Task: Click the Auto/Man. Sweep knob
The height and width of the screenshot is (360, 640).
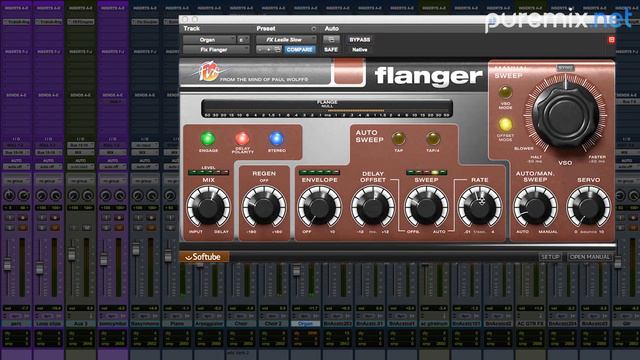Action: (535, 207)
